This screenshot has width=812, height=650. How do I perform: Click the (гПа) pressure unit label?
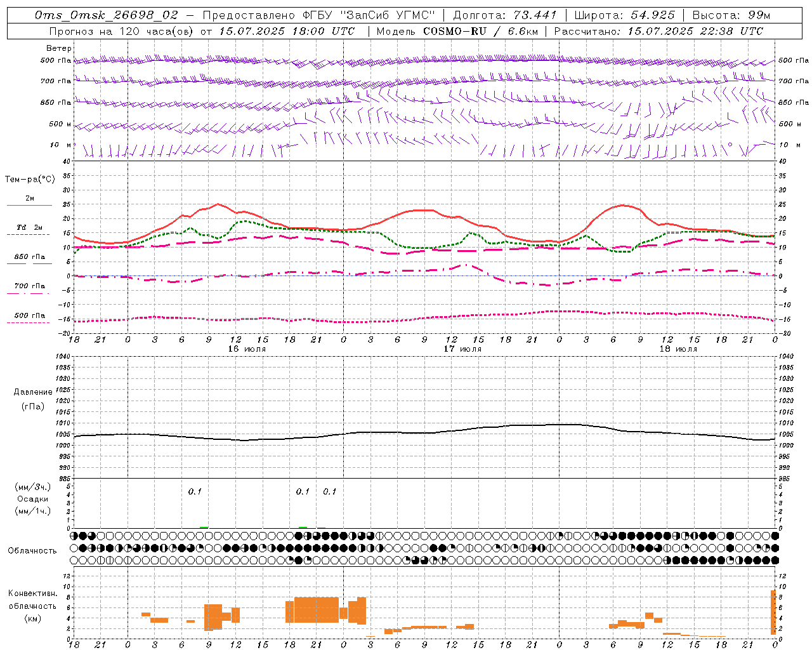(x=33, y=406)
